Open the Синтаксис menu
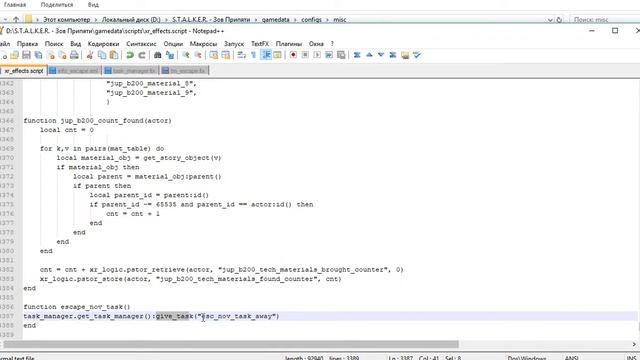The image size is (640, 360). (141, 44)
